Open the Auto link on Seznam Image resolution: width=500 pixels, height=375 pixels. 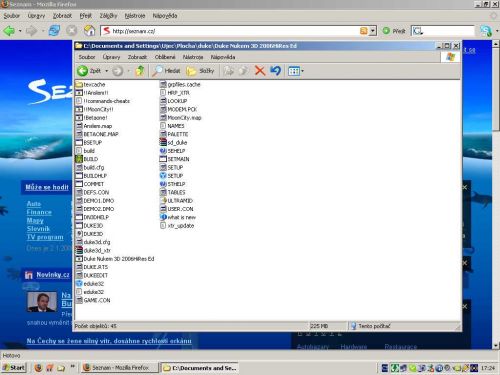tap(34, 203)
